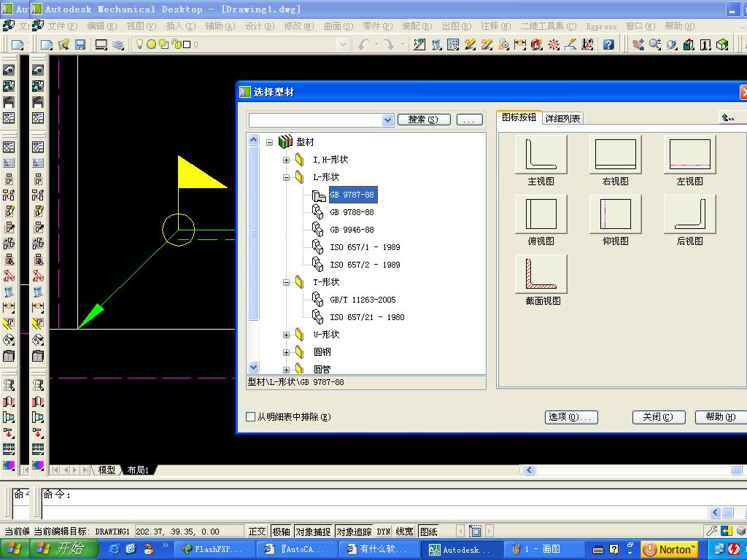Image resolution: width=747 pixels, height=560 pixels.
Task: Switch to 图标按钮 tab
Action: (519, 117)
